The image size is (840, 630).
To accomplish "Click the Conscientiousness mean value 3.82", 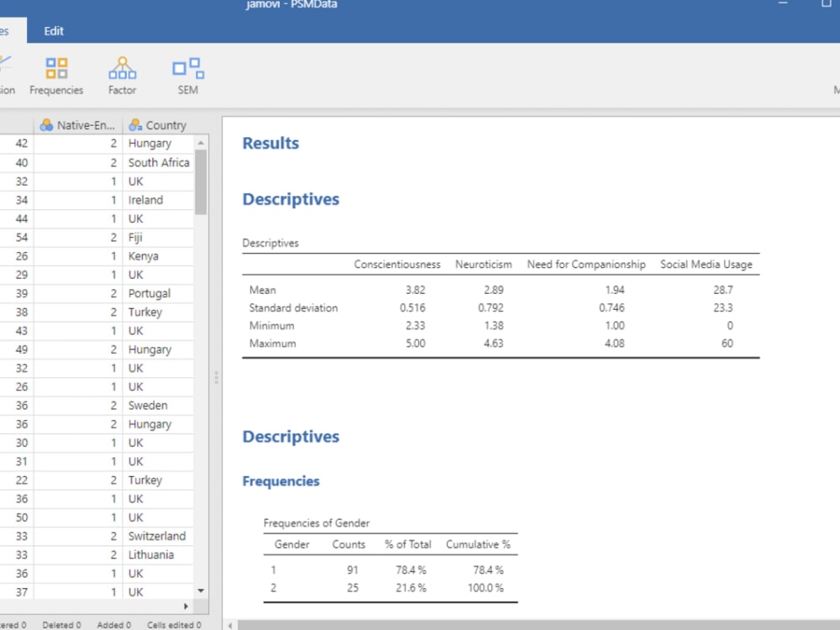I will tap(415, 290).
